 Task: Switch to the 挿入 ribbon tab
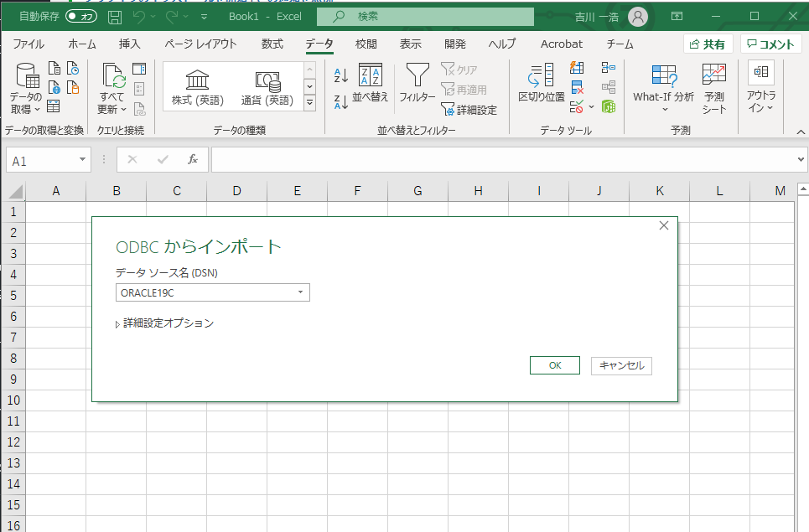(x=130, y=44)
